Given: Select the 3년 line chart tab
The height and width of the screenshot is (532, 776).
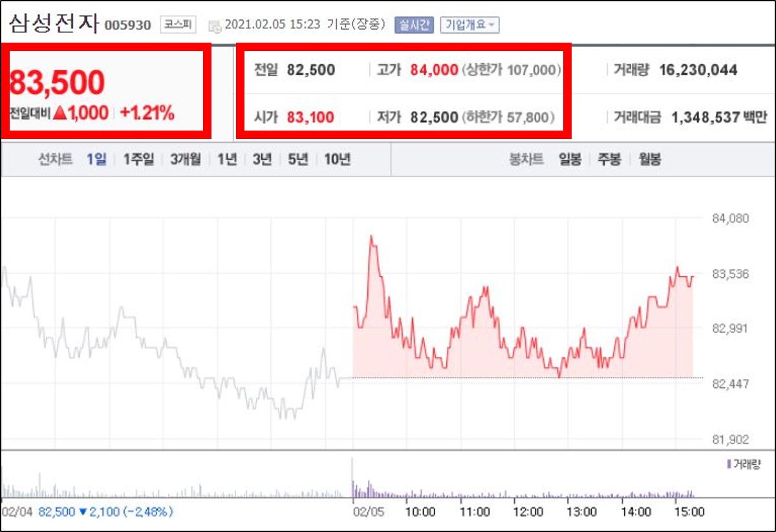Looking at the screenshot, I should 262,160.
